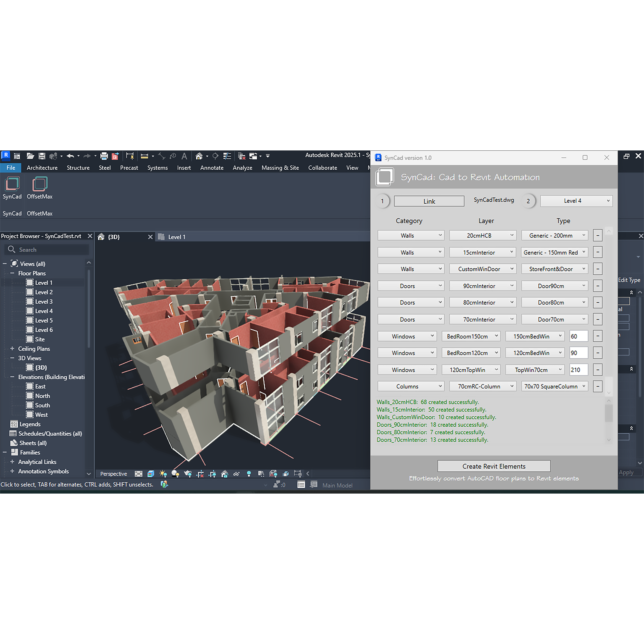The image size is (644, 644).
Task: Open the Architecture ribbon tab
Action: 42,168
